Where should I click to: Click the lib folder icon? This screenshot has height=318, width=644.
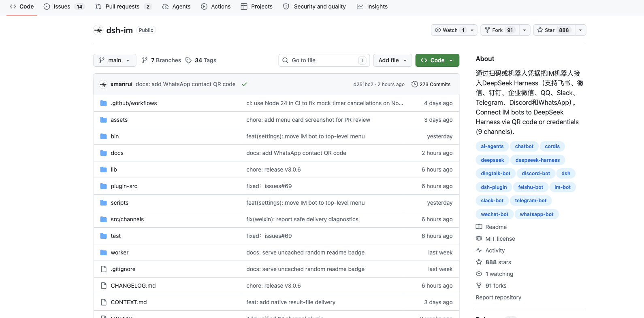[103, 170]
